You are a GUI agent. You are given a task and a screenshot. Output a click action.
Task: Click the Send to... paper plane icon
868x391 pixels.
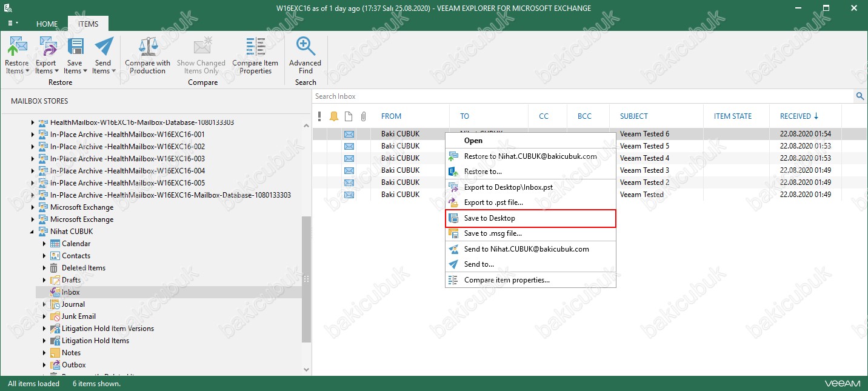coord(453,264)
